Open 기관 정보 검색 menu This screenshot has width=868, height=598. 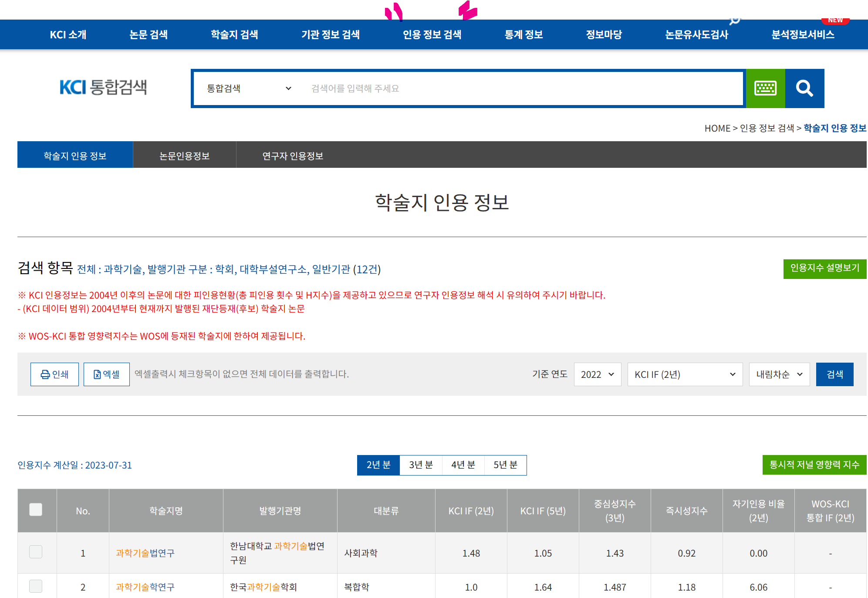coord(331,34)
